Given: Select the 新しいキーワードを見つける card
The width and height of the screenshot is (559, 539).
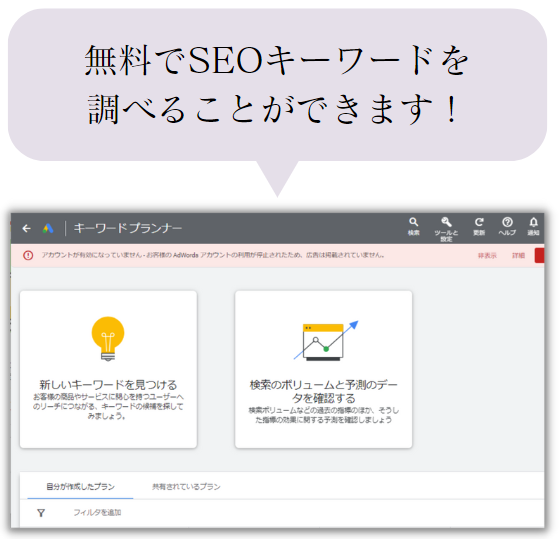Looking at the screenshot, I should [108, 369].
